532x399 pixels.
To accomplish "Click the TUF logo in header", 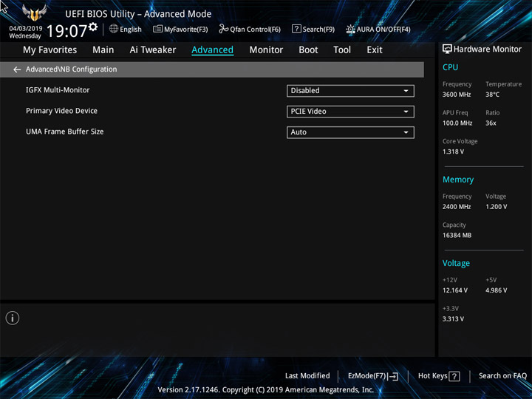I will tap(34, 13).
